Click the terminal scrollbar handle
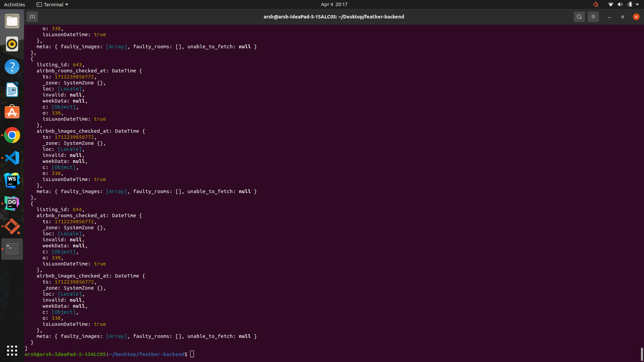This screenshot has height=362, width=644. point(642,354)
